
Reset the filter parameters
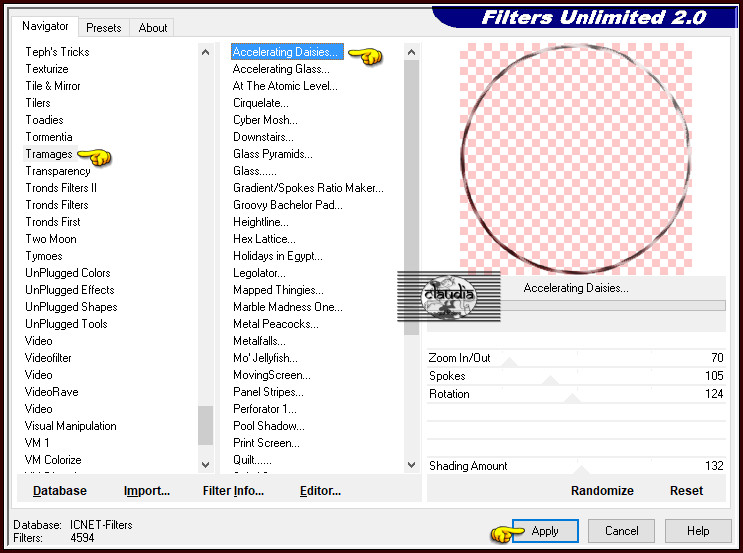tap(686, 490)
